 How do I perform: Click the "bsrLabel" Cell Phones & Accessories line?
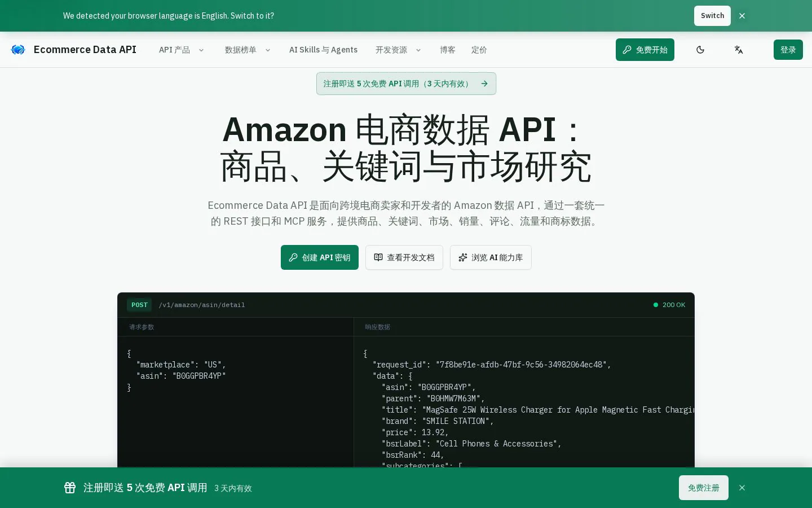[471, 444]
